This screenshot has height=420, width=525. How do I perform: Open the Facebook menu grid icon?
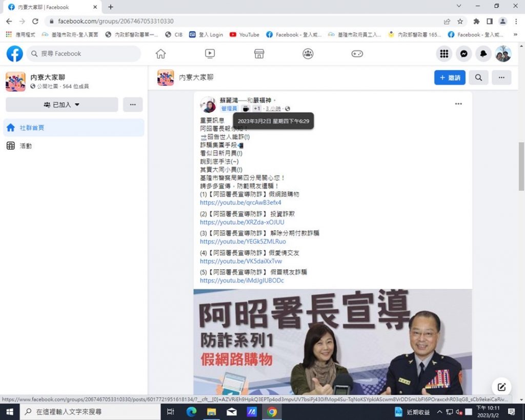[444, 54]
